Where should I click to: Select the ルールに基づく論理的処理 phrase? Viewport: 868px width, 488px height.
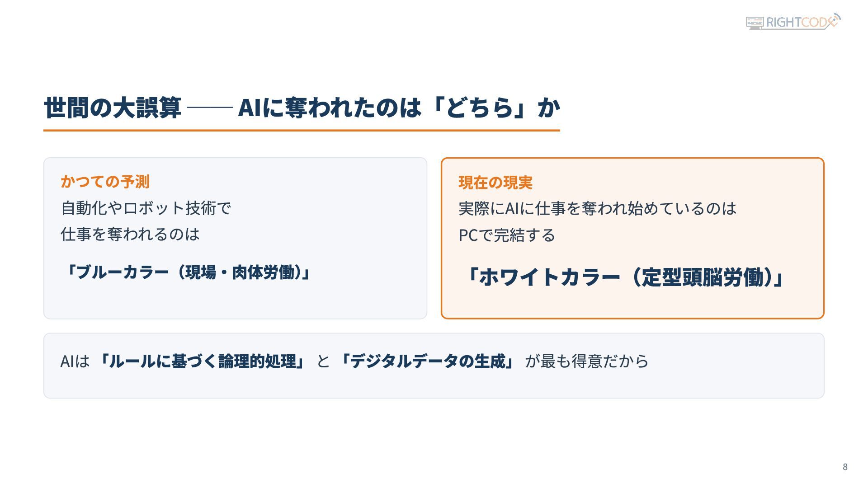(x=202, y=361)
